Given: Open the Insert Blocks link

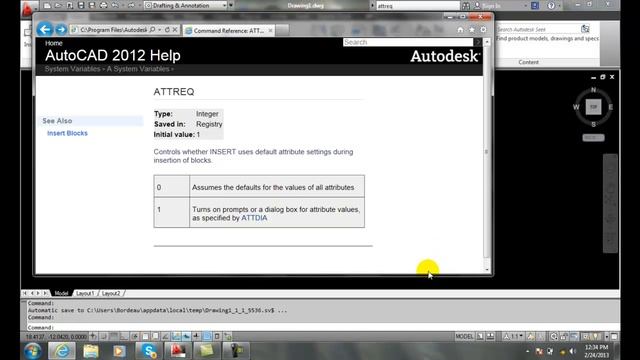Looking at the screenshot, I should tap(67, 133).
